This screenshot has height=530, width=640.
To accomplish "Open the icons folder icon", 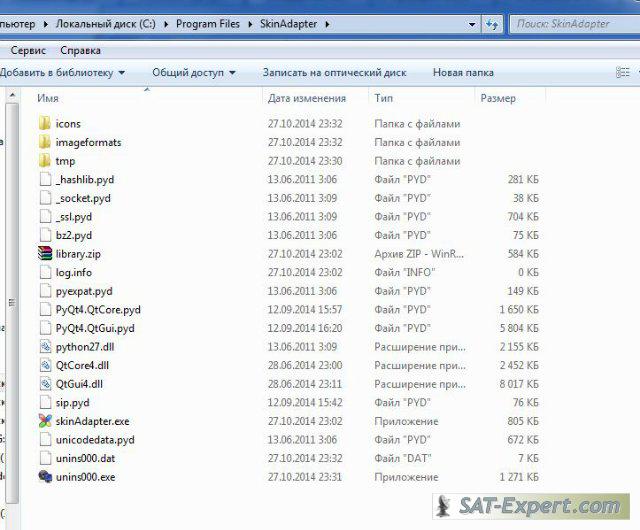I will coord(45,123).
